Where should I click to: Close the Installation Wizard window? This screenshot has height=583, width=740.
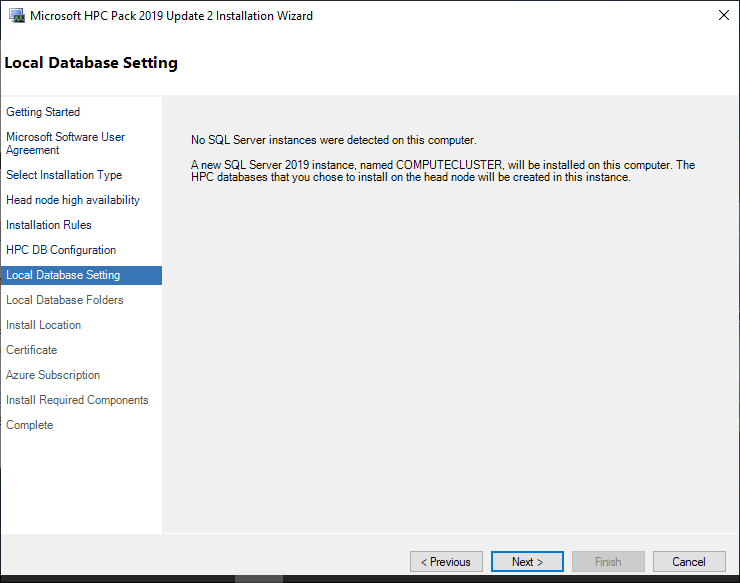[723, 16]
